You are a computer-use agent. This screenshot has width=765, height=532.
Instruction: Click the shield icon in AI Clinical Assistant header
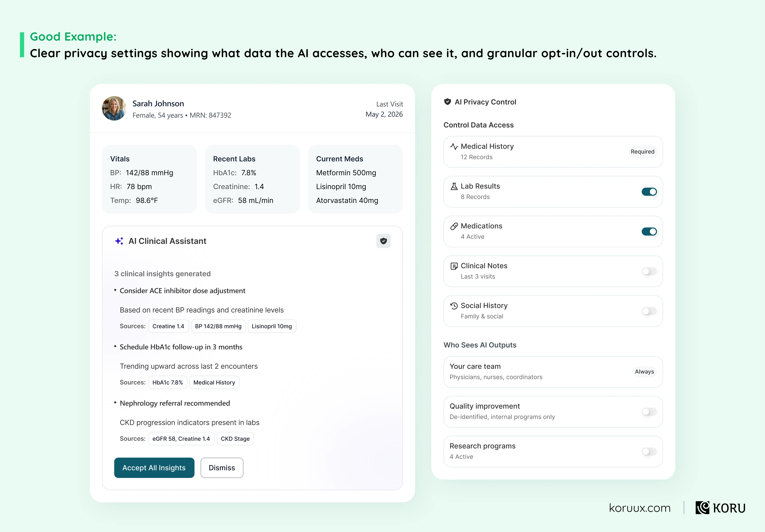(384, 241)
